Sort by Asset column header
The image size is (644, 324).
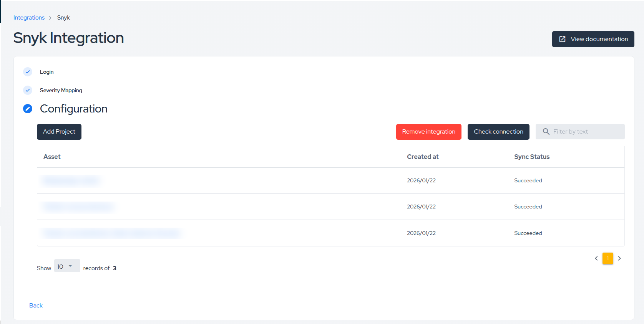[52, 157]
